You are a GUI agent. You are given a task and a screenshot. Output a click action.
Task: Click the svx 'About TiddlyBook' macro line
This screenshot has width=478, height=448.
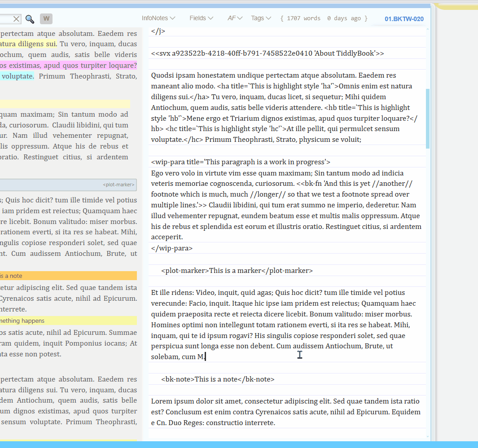tap(268, 53)
